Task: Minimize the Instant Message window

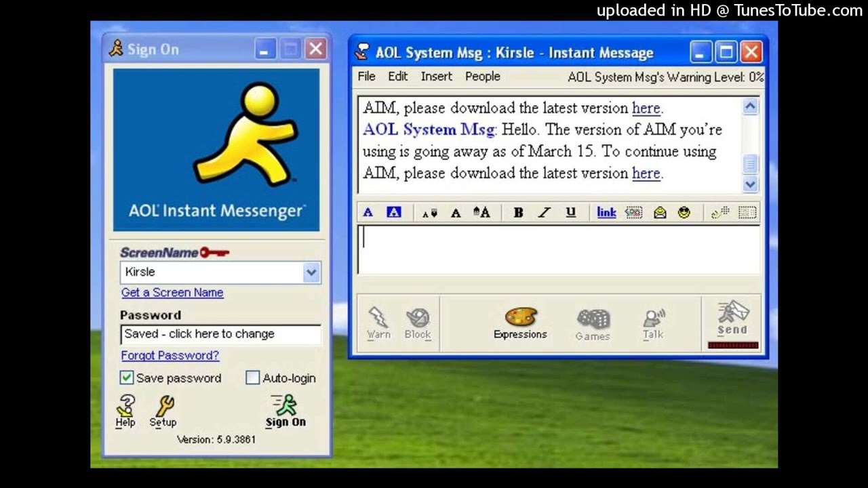Action: (x=701, y=52)
